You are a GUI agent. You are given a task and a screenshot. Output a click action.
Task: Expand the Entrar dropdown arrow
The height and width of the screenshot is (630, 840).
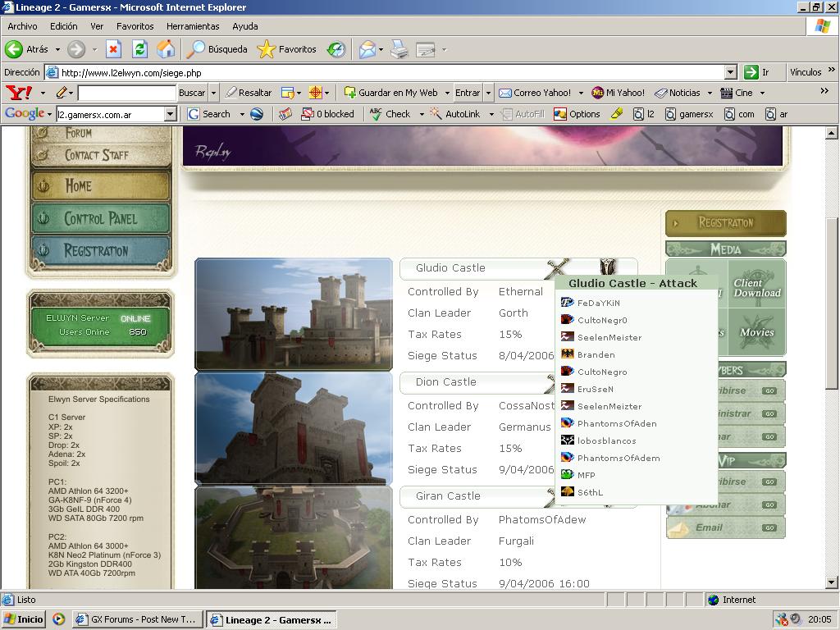pos(488,93)
